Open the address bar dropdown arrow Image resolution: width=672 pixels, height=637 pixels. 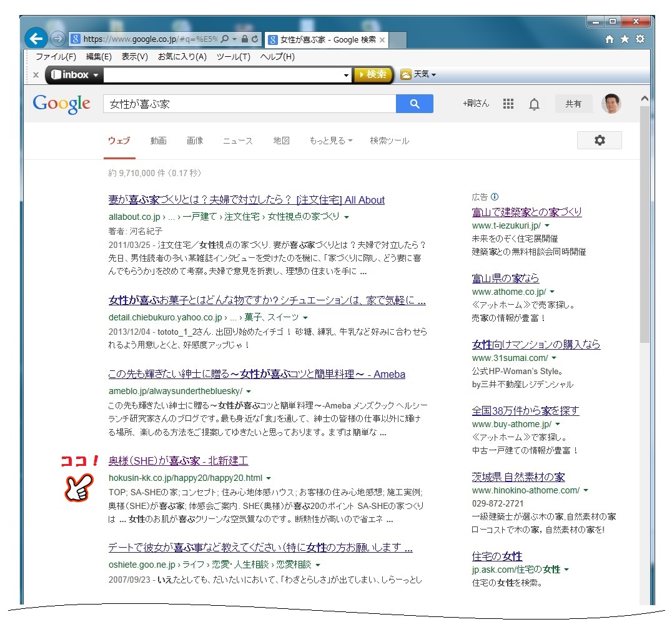point(235,39)
